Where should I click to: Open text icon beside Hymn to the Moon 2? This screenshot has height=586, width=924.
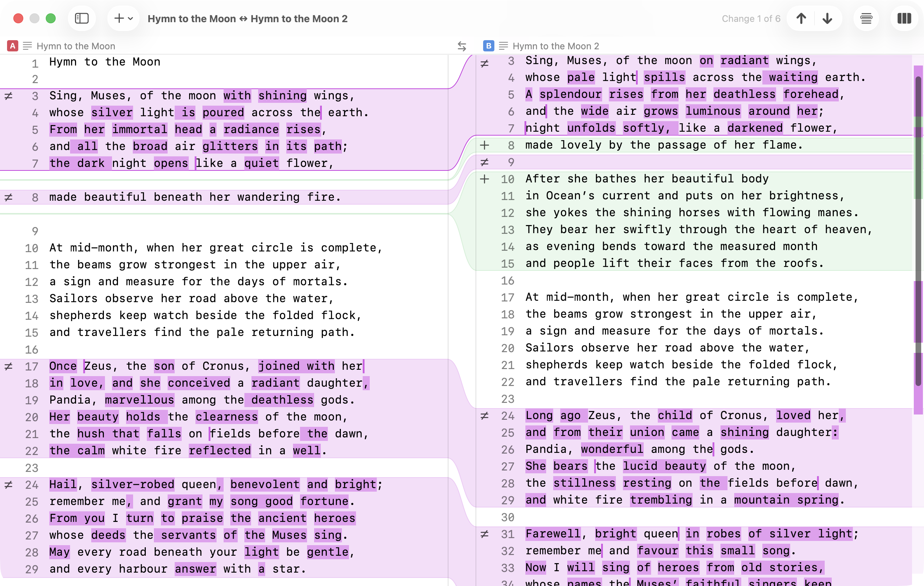point(504,46)
